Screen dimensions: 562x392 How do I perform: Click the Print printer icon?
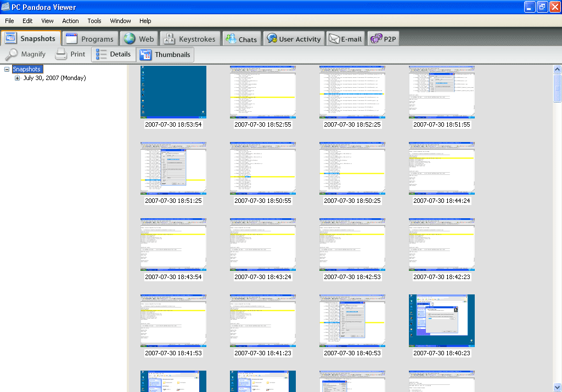[x=61, y=54]
